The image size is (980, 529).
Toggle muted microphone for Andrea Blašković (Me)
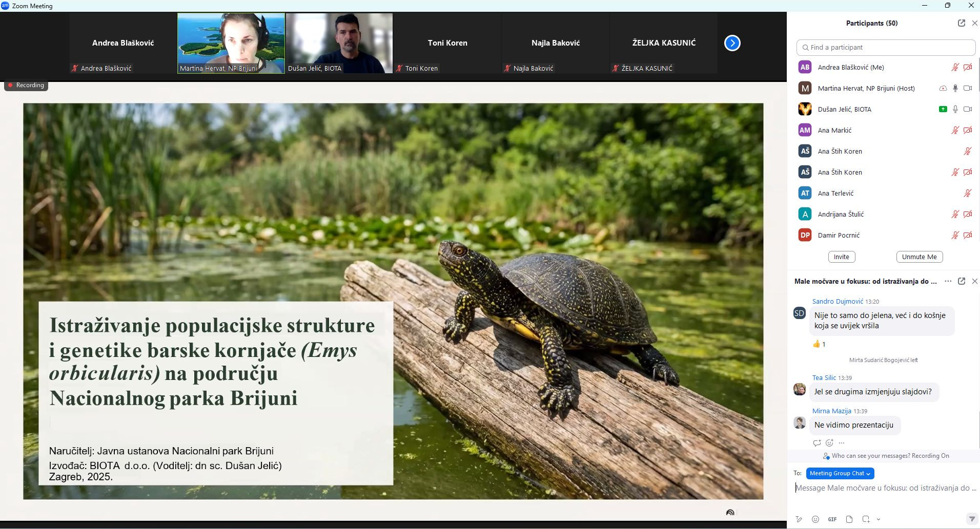955,67
